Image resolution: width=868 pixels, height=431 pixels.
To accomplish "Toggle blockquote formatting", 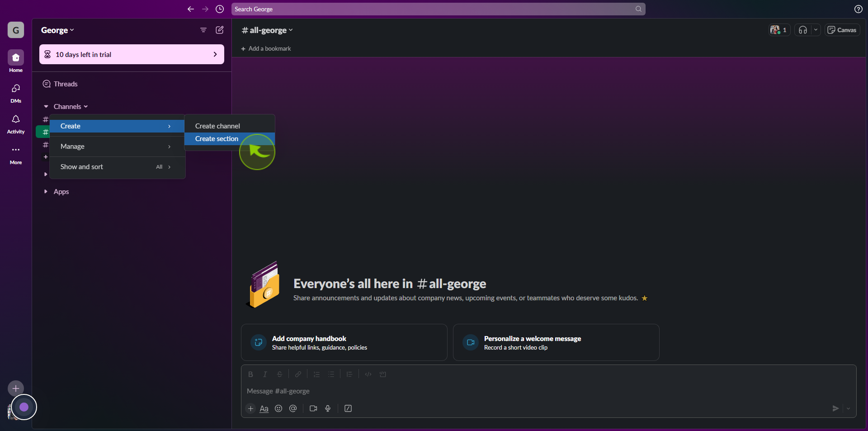I will click(349, 374).
